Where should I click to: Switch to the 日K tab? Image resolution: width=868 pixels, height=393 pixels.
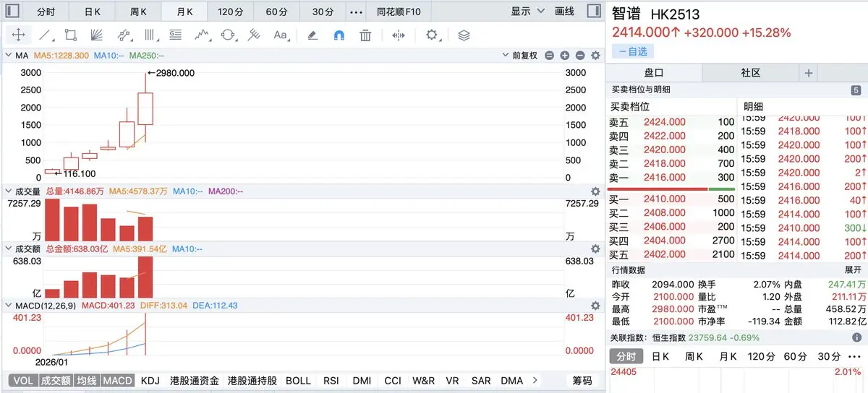(92, 12)
